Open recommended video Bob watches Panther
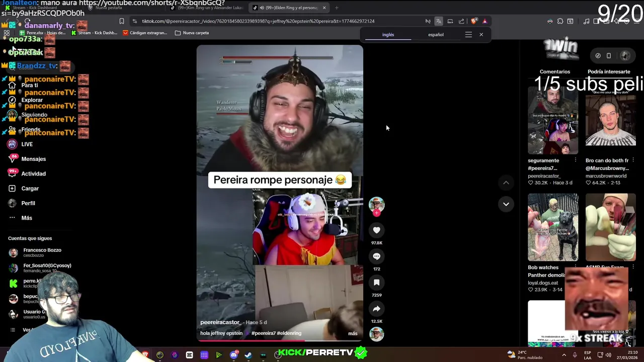The height and width of the screenshot is (362, 644). 553,227
